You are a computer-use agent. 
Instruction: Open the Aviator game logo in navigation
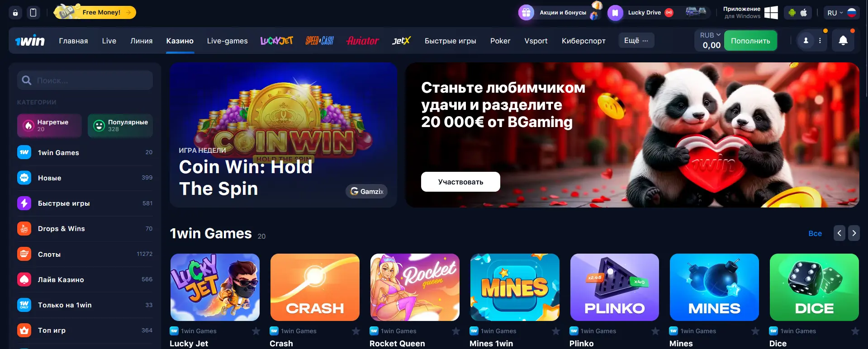(363, 41)
